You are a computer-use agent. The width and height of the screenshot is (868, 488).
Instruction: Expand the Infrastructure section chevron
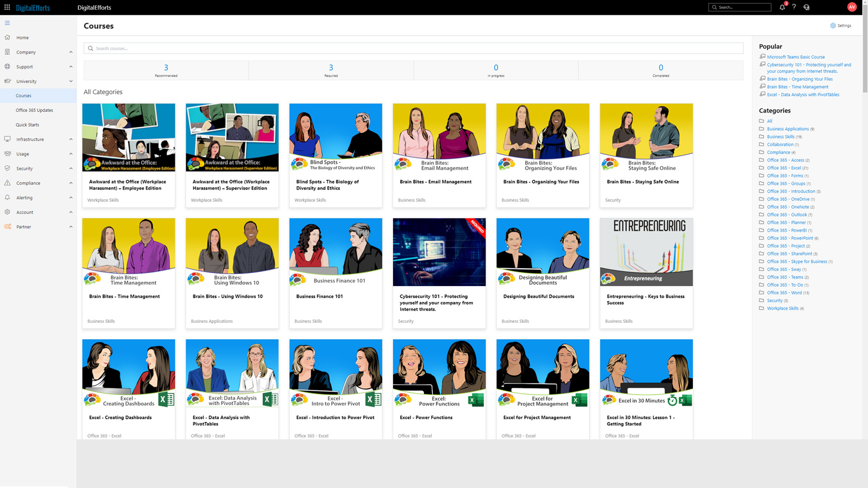click(71, 139)
